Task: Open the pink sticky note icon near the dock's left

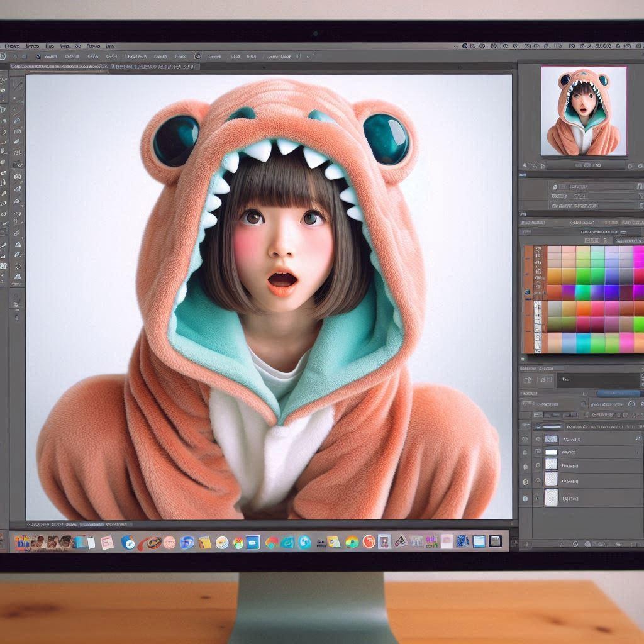Action: (107, 543)
